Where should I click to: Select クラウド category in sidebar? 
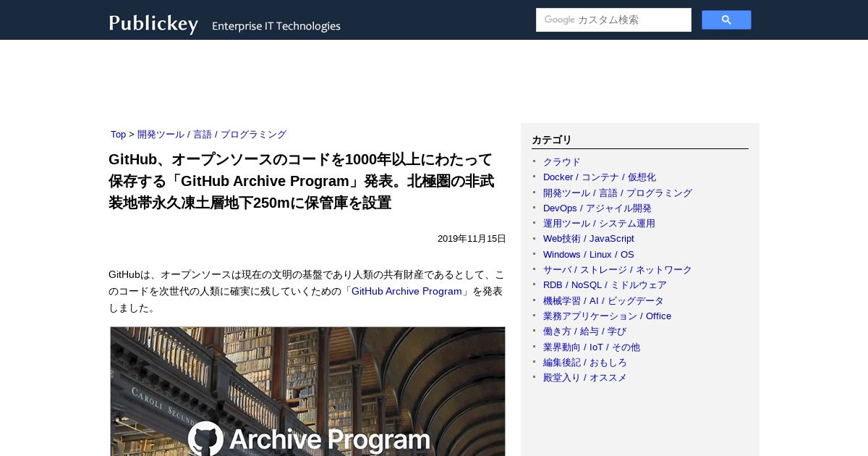(x=562, y=161)
